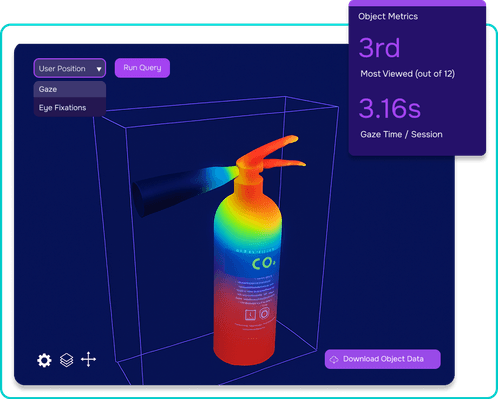Choose Gaze from the dropdown list
This screenshot has width=498, height=399.
click(x=70, y=89)
